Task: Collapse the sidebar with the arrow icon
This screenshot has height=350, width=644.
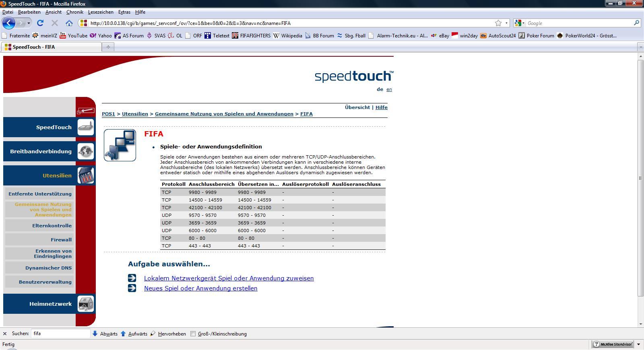Action: click(x=86, y=110)
